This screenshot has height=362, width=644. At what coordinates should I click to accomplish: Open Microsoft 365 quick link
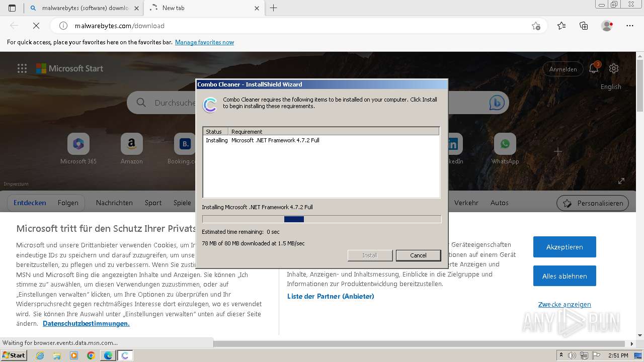pos(78,149)
